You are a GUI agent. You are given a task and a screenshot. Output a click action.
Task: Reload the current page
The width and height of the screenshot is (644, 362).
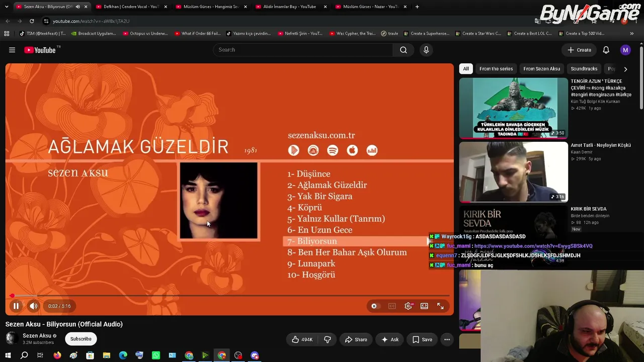(x=32, y=21)
